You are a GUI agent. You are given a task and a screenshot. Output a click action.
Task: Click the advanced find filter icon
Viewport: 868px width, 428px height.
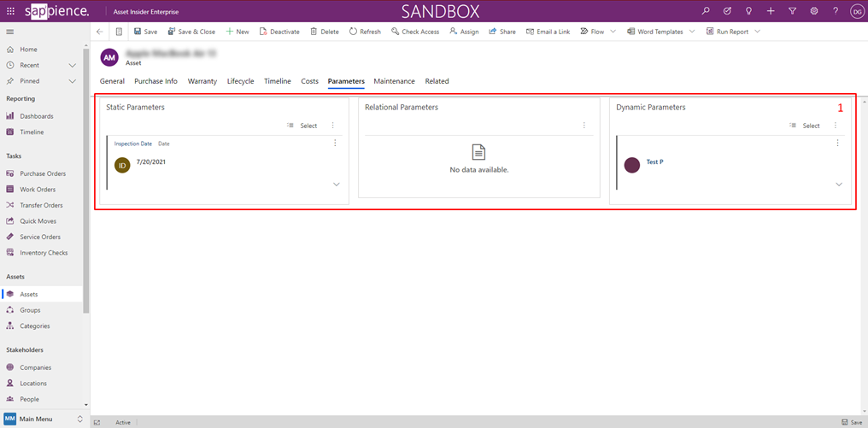point(792,11)
